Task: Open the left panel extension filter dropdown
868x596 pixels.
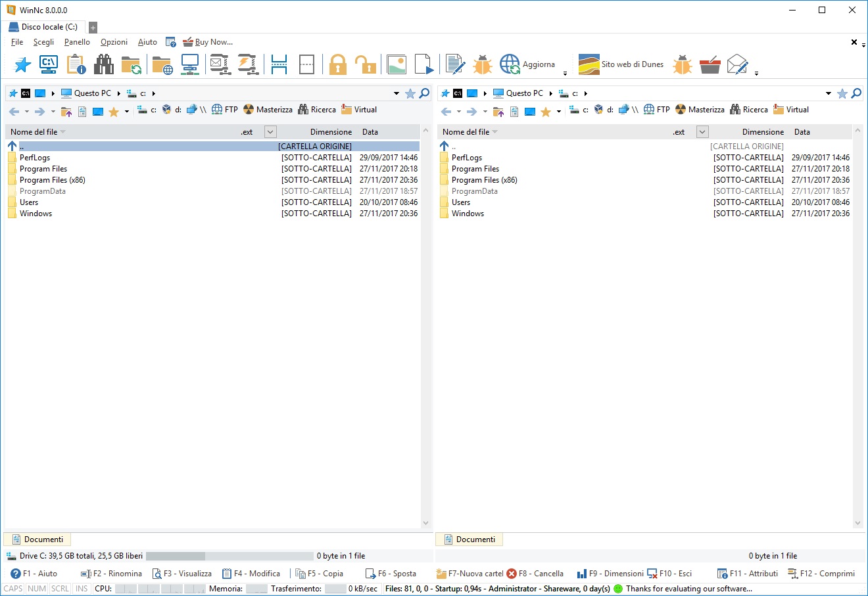Action: tap(270, 132)
